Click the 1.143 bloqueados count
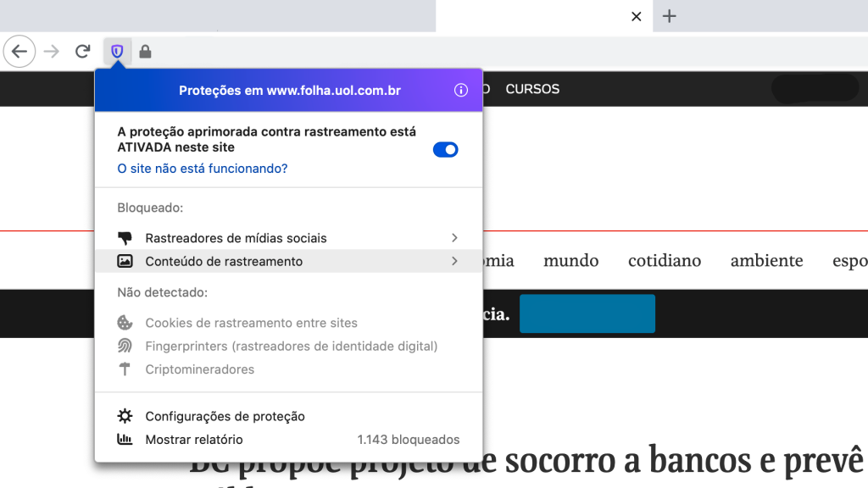 pyautogui.click(x=409, y=440)
